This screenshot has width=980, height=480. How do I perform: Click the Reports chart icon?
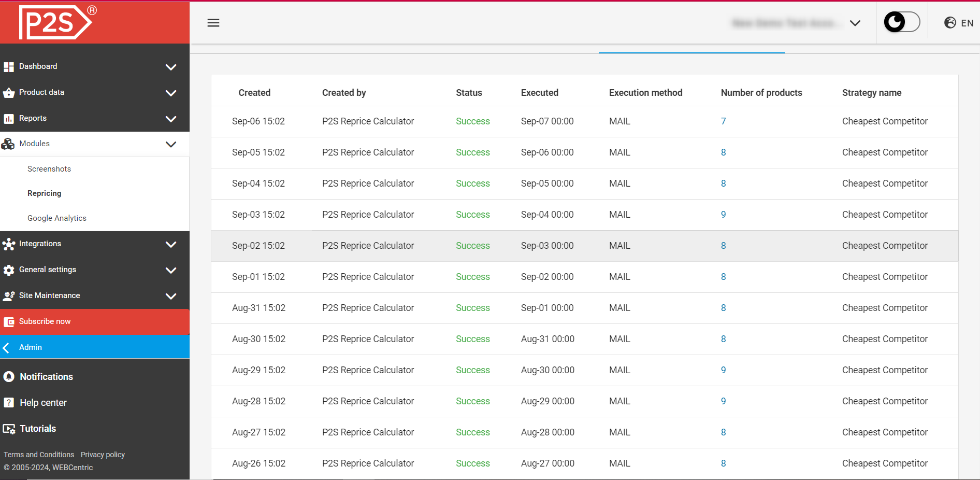pos(9,119)
